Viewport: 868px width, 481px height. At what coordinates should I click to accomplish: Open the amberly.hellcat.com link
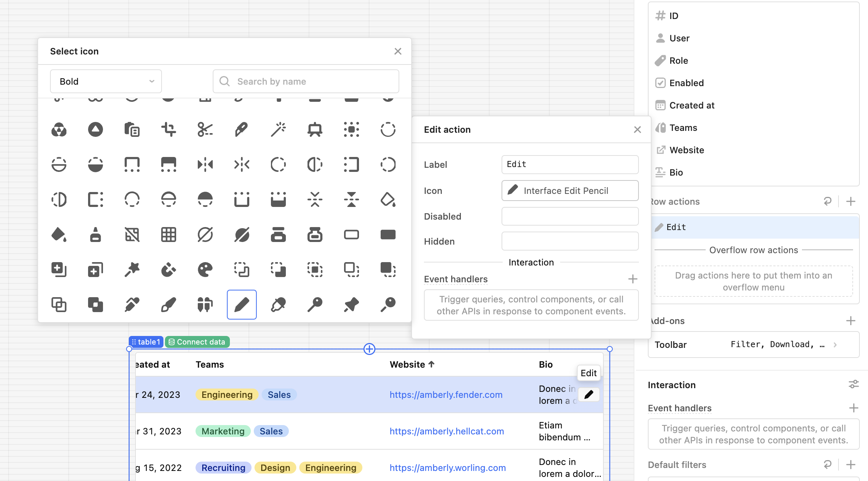point(446,431)
